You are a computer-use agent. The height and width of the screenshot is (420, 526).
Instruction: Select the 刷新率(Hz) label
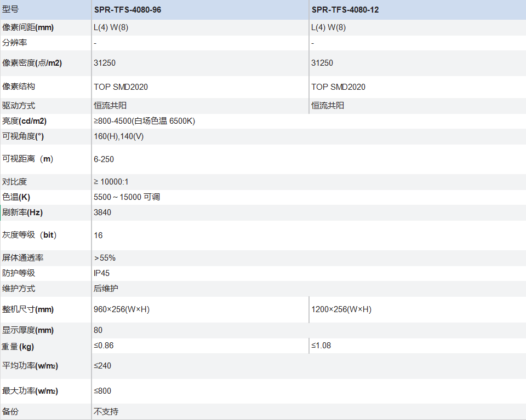(22, 212)
